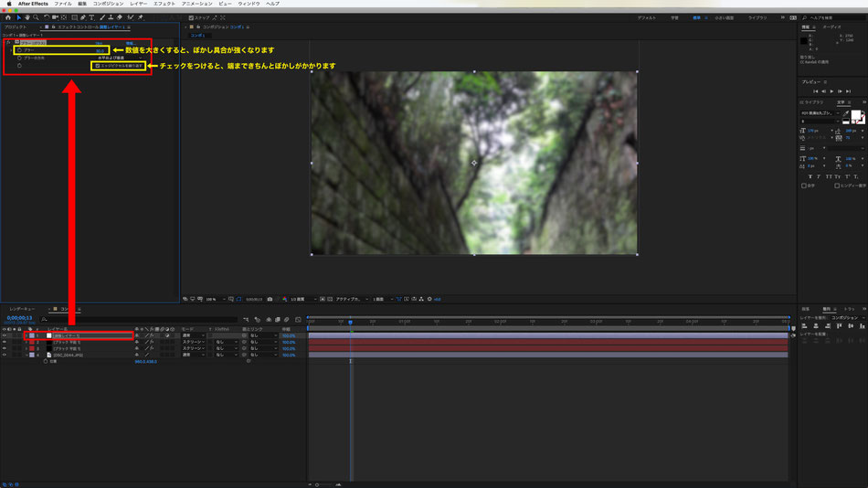Select the Selection arrow tool
Screen dimensions: 868x488
tap(18, 17)
